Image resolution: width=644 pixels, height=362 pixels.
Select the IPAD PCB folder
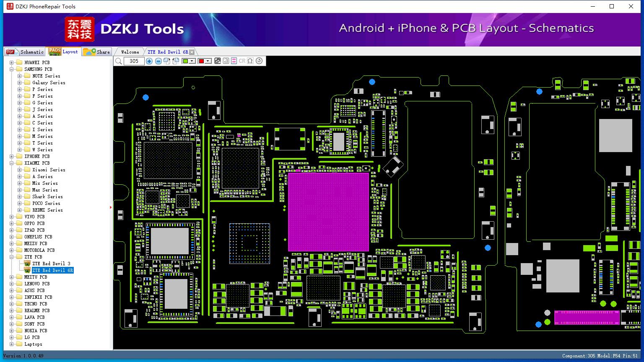pyautogui.click(x=34, y=230)
